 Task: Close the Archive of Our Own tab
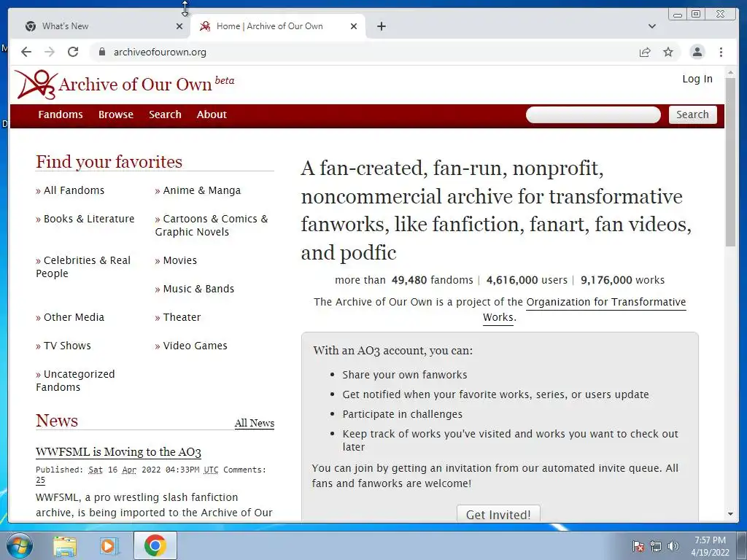click(354, 26)
